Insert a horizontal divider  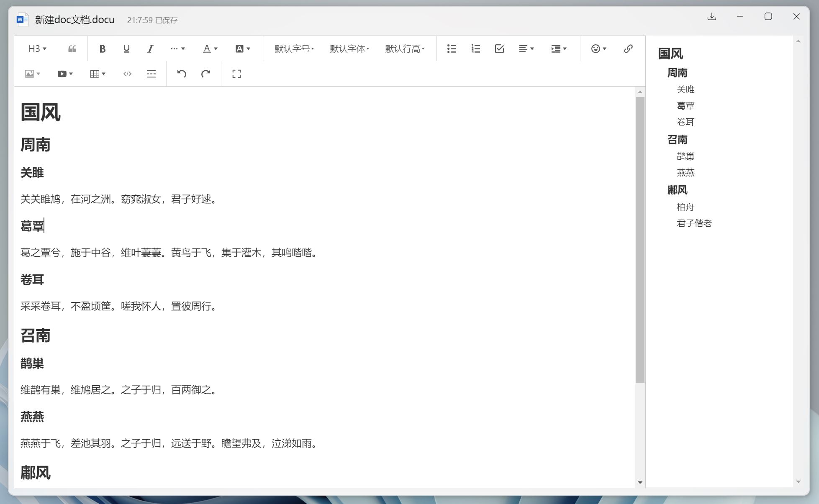pos(151,74)
